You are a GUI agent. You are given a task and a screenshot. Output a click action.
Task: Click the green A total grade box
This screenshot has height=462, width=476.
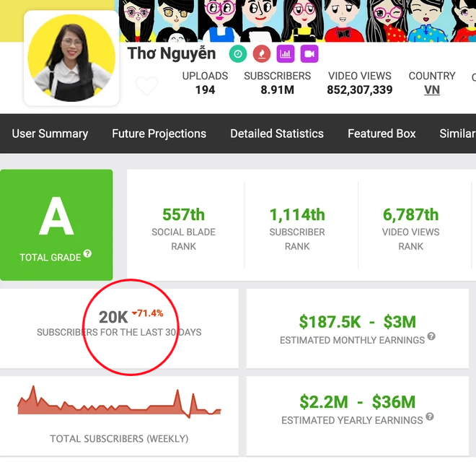56,225
